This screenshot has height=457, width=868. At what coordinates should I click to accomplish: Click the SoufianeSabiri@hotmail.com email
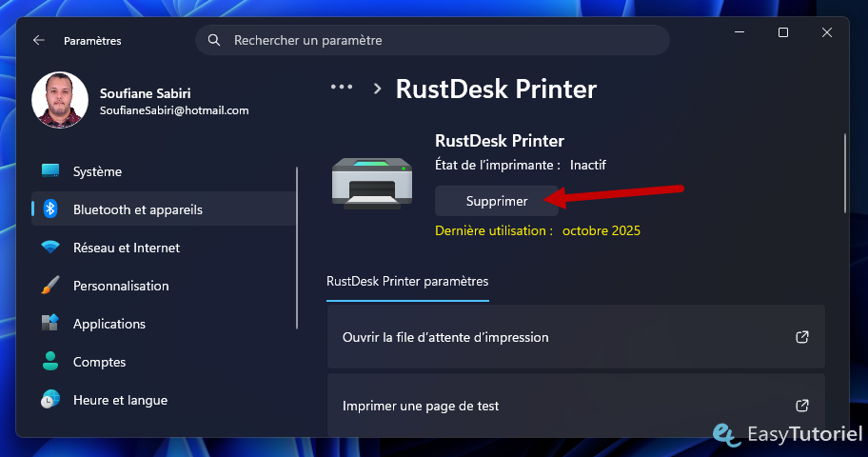[174, 110]
